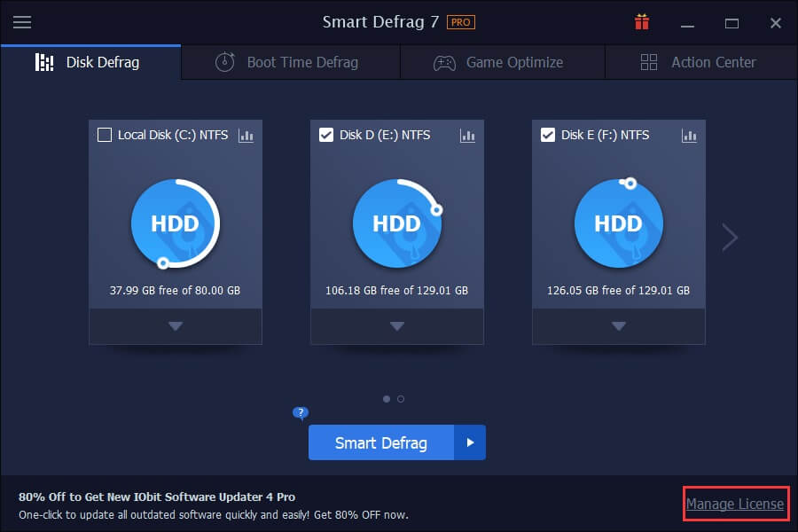Start the Smart Defrag button
This screenshot has height=532, width=798.
pyautogui.click(x=381, y=442)
